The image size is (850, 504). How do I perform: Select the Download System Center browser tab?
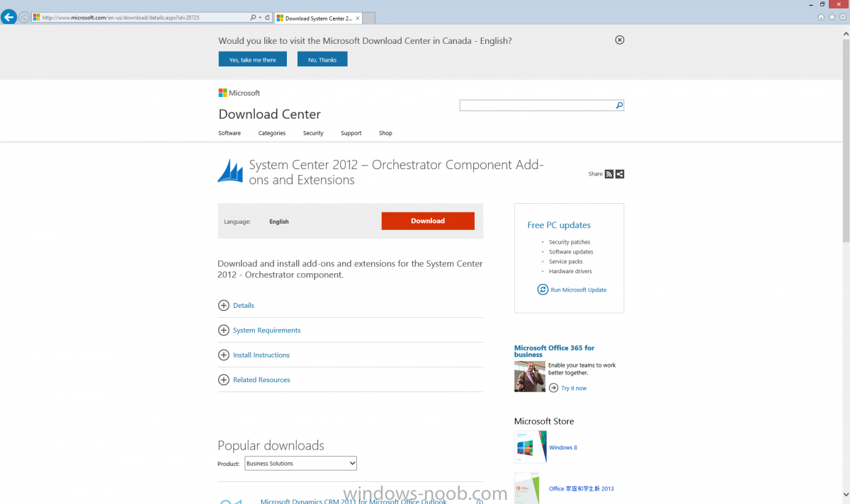point(318,18)
